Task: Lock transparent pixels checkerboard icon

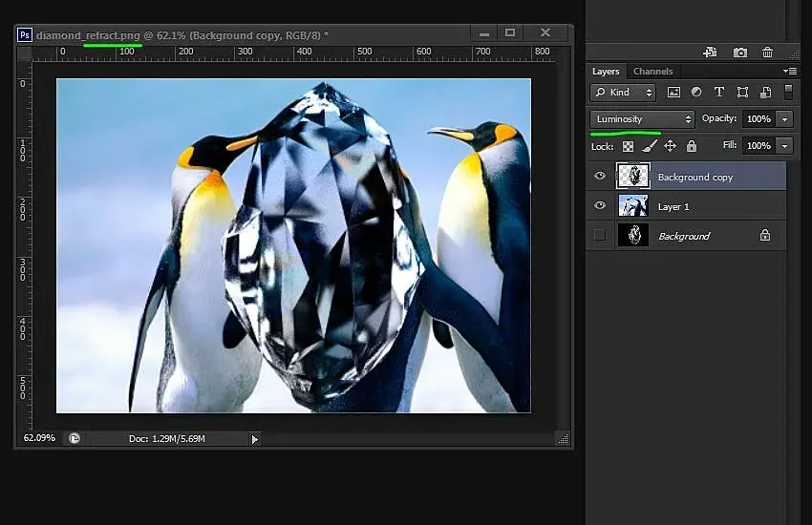Action: [x=628, y=146]
